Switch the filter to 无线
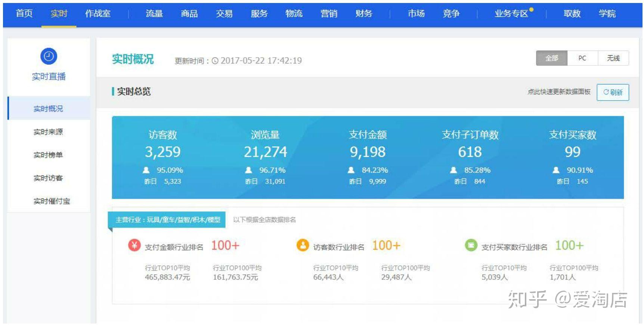 pyautogui.click(x=613, y=58)
